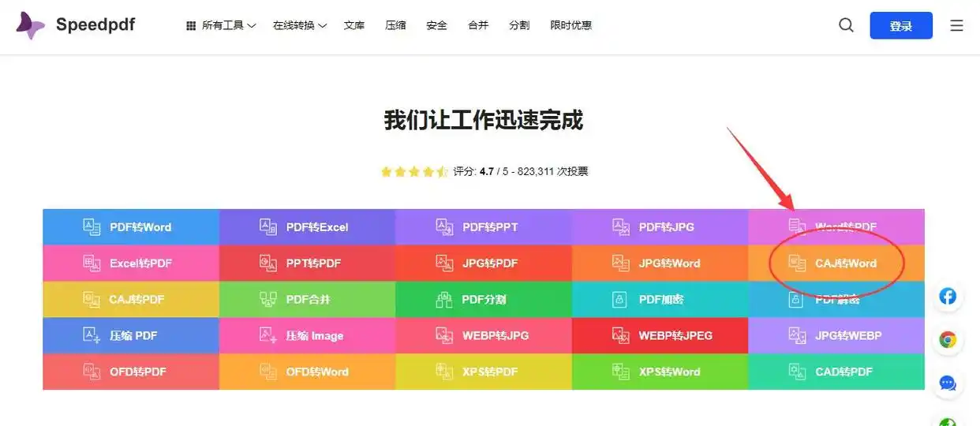Click the WEBP转JPEG tile icon
Viewport: 980px width, 426px height.
click(621, 335)
